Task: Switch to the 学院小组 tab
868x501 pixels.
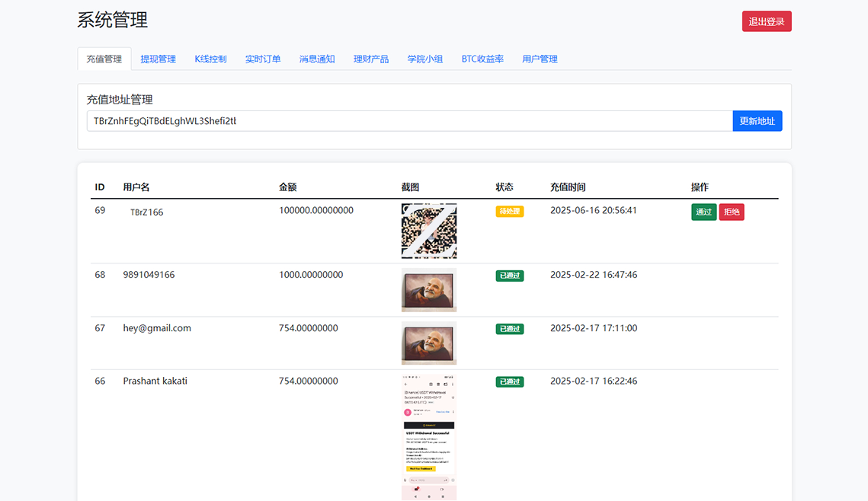Action: (x=425, y=59)
